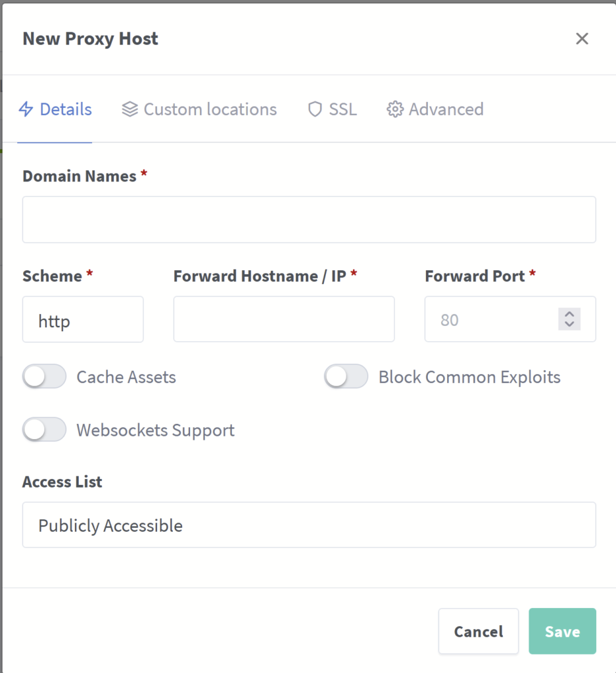
Task: Click the stacked layers Custom locations icon
Action: [130, 109]
